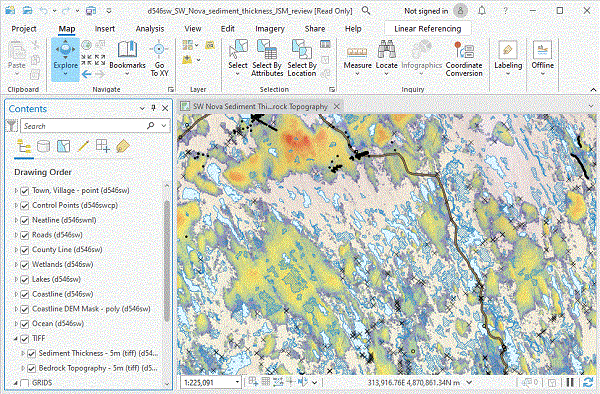Viewport: 600px width, 394px height.
Task: Open the Coordinate Conversion tool
Action: click(x=464, y=58)
